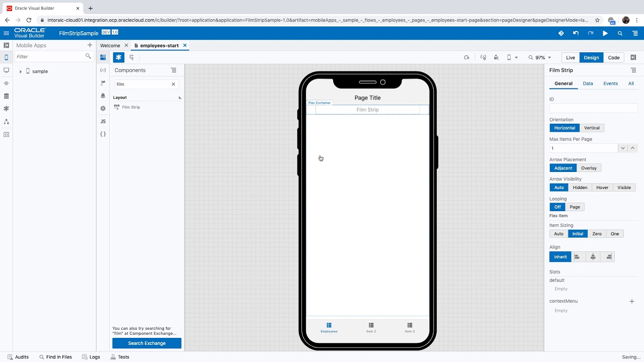Set Orientation to Vertical
This screenshot has width=644, height=362.
tap(592, 128)
